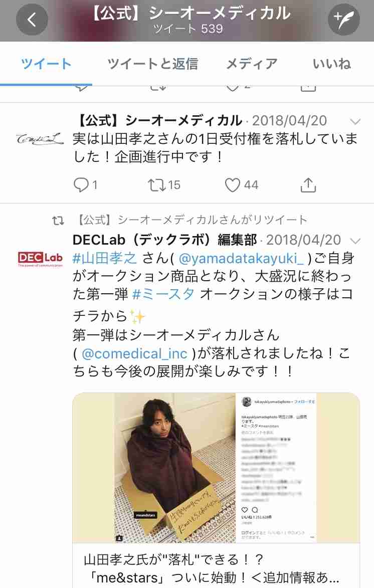The width and height of the screenshot is (374, 588).
Task: Tap the back arrow button
Action: pos(32,20)
